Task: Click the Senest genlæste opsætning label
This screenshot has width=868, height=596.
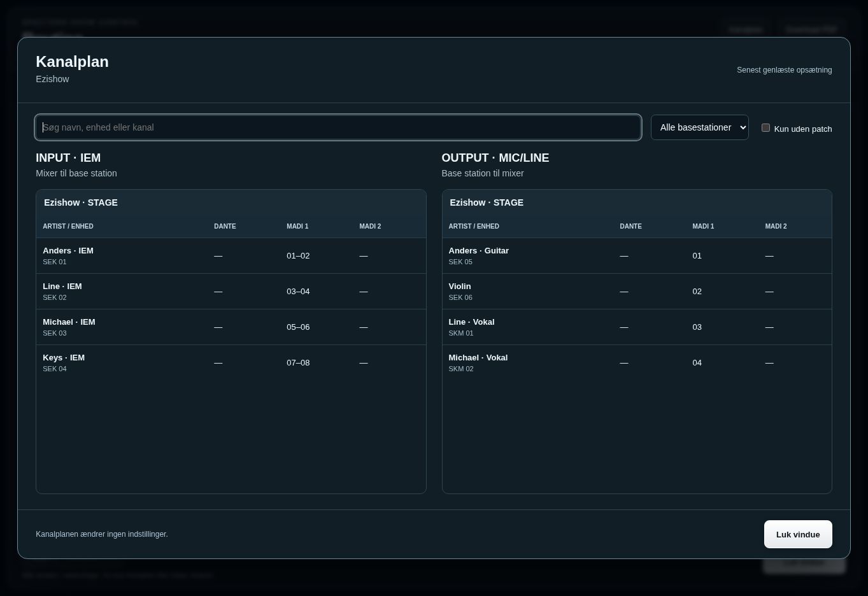Action: 785,70
